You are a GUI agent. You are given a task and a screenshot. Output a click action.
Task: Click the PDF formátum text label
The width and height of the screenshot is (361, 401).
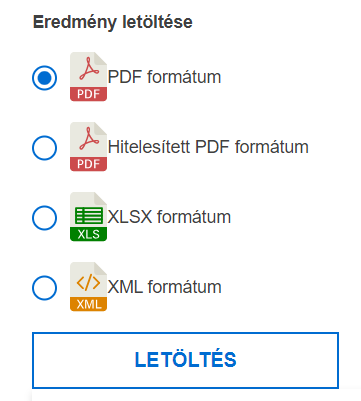(x=164, y=77)
